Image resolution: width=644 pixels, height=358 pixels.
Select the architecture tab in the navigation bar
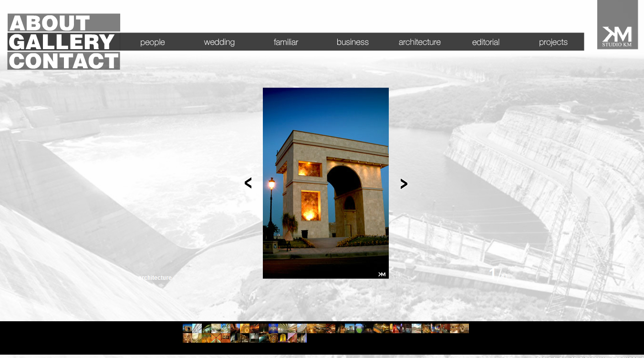pos(419,42)
